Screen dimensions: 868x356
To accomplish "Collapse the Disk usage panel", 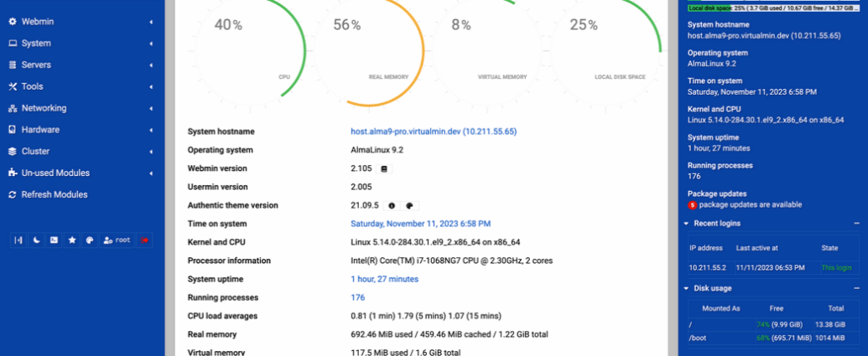I will pos(856,288).
